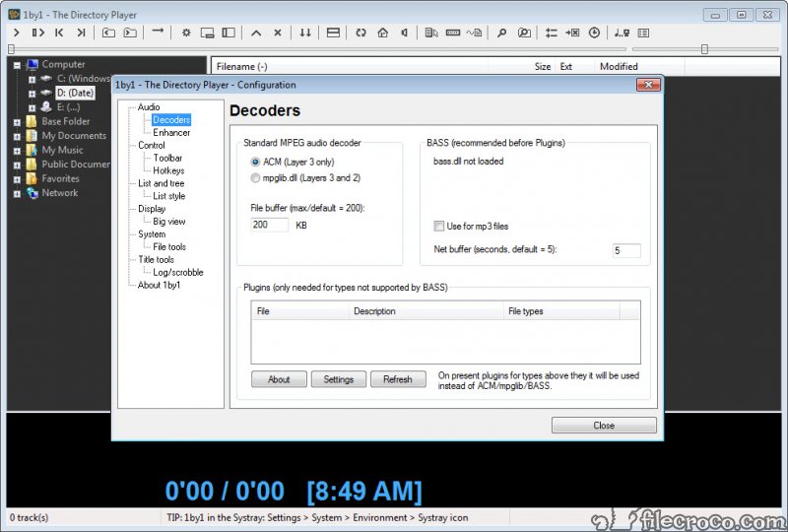
Task: Open List style configuration page
Action: coord(168,196)
